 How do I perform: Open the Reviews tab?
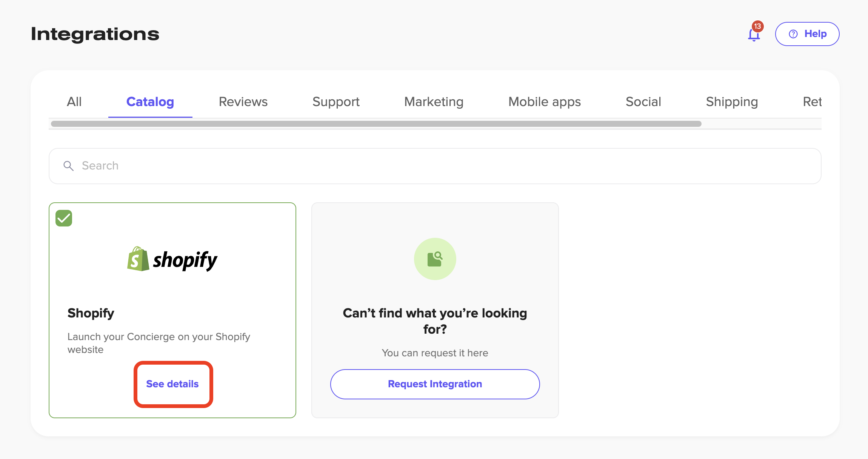(x=243, y=102)
